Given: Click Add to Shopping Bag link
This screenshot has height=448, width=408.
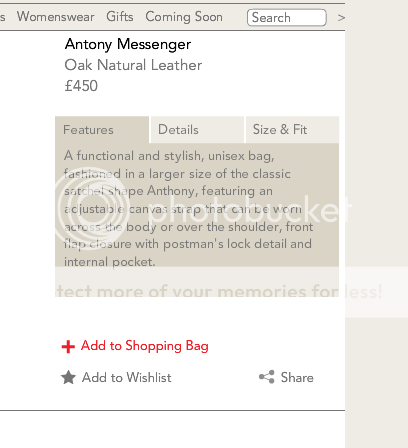Looking at the screenshot, I should (145, 346).
